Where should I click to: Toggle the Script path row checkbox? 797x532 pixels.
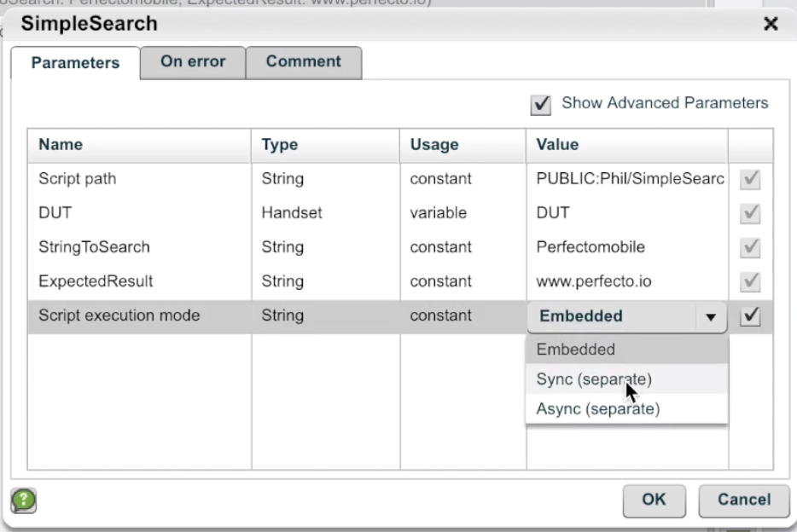coord(751,179)
